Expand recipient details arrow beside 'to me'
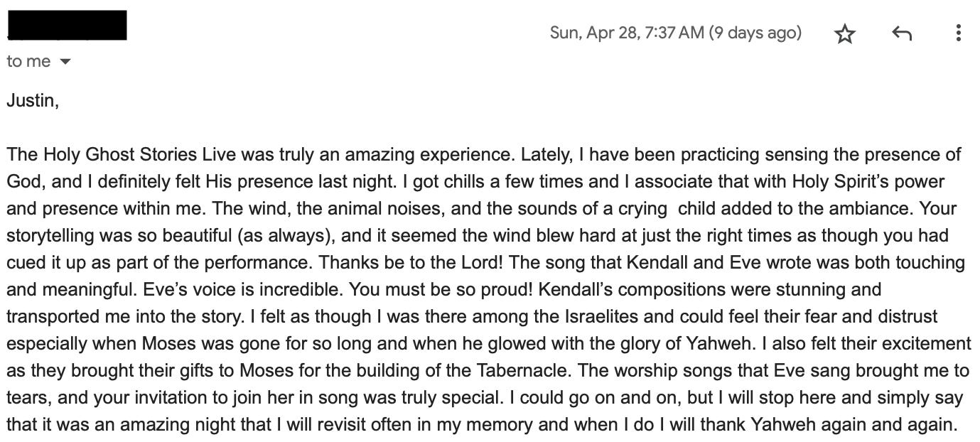Image resolution: width=980 pixels, height=442 pixels. coord(65,62)
